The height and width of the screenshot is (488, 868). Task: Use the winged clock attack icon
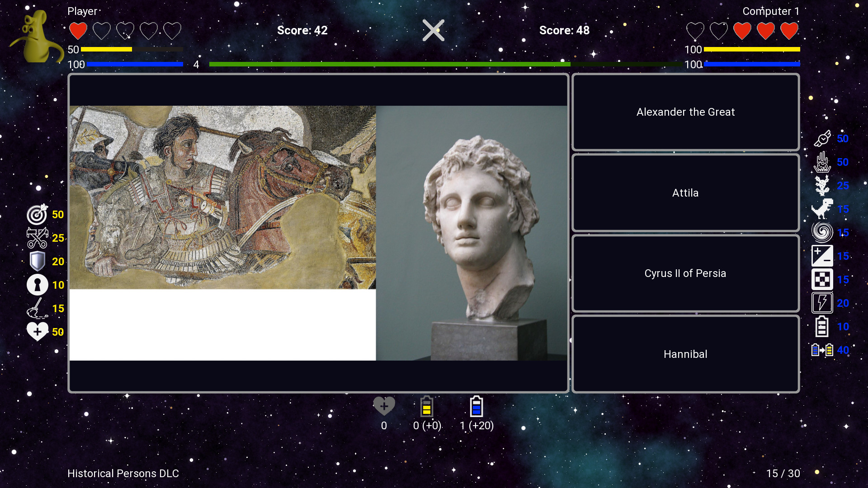pos(822,139)
